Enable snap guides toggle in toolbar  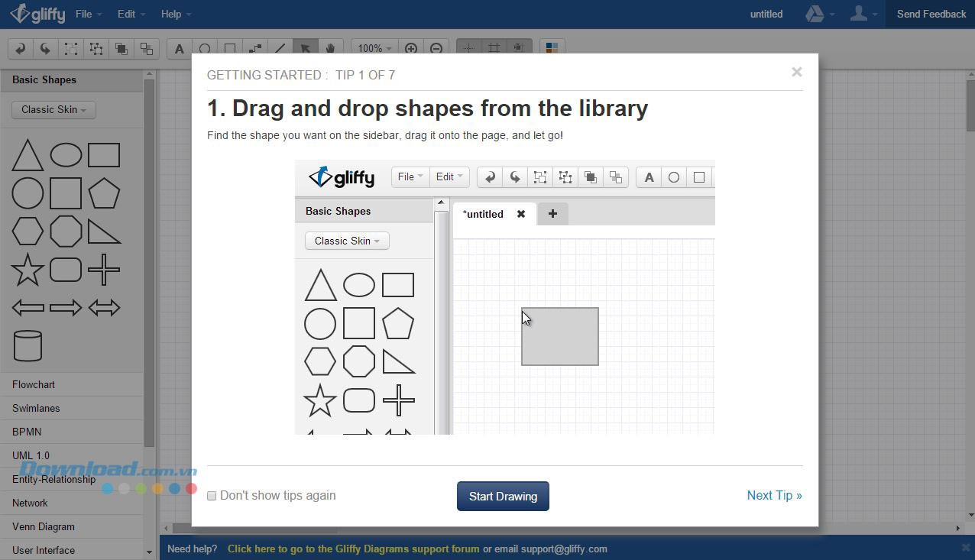[x=468, y=48]
